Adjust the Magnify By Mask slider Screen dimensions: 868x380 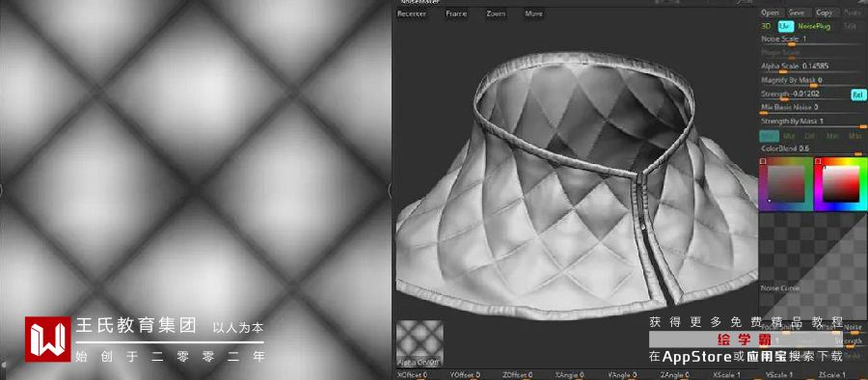coord(811,81)
